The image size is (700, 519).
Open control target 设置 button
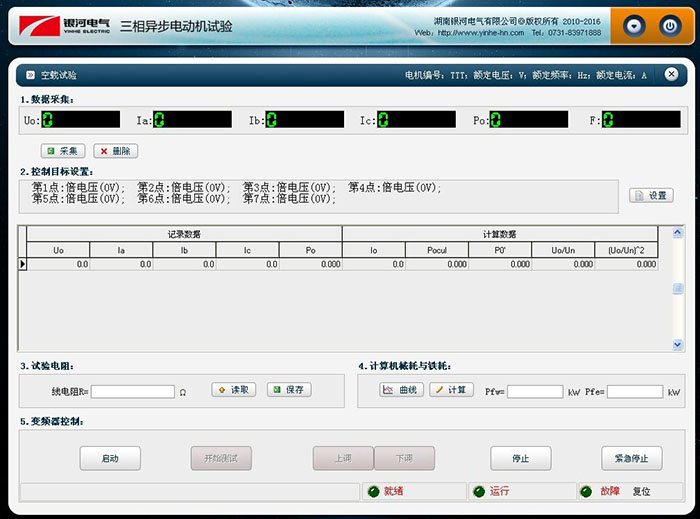tap(651, 195)
